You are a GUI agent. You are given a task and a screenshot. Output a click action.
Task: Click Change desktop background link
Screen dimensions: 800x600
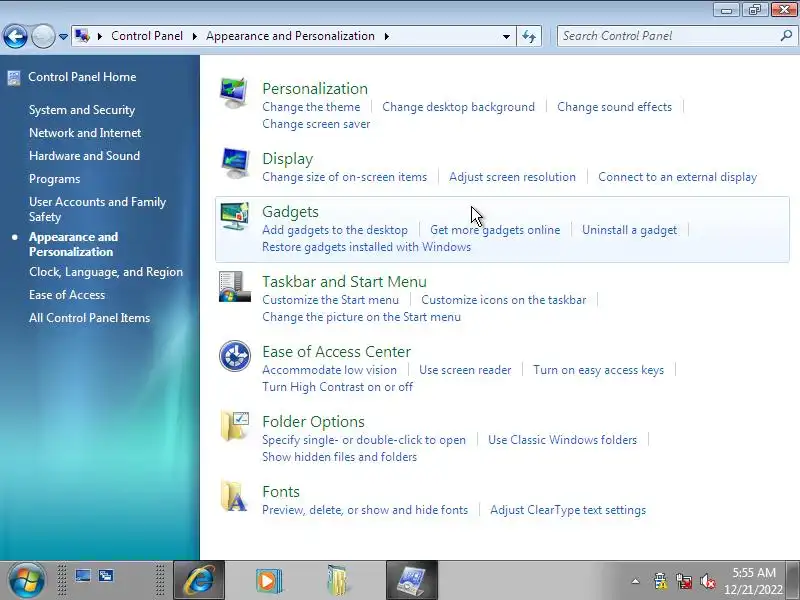click(x=458, y=107)
